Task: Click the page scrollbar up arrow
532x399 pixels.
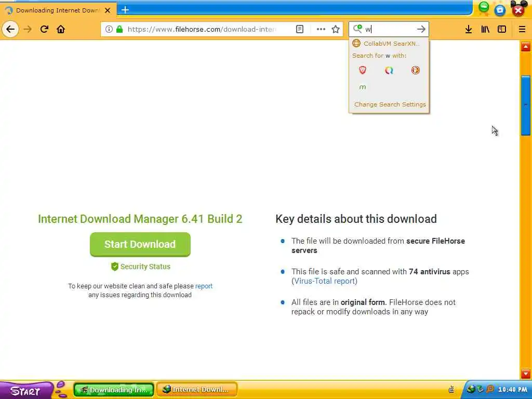Action: [x=526, y=46]
